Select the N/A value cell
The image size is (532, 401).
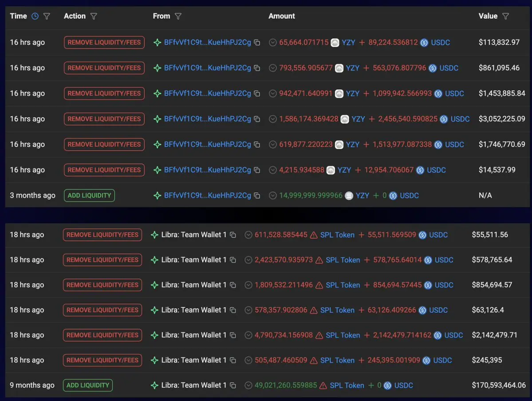point(485,195)
